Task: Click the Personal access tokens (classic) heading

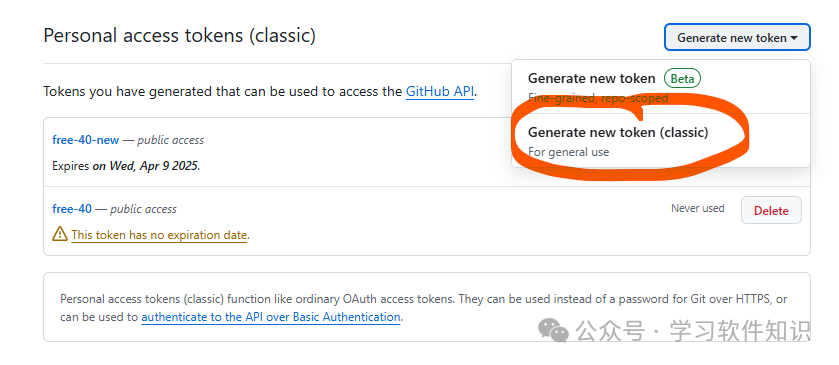Action: pos(179,36)
